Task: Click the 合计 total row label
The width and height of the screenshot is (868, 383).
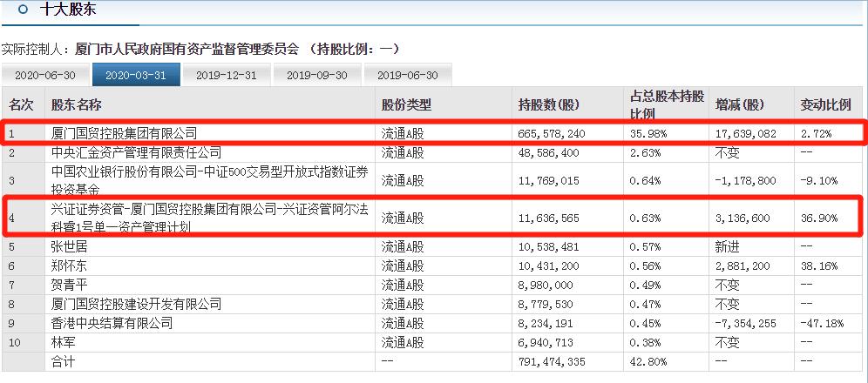Action: tap(63, 362)
